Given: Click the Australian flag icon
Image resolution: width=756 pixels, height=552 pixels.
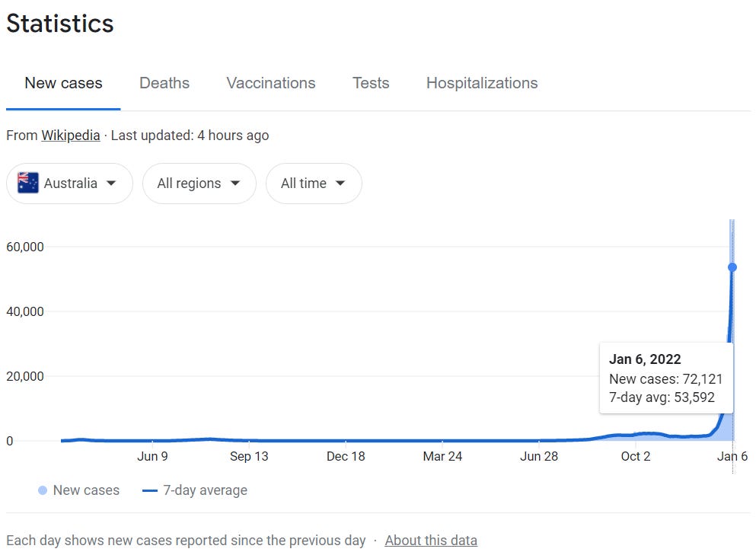Looking at the screenshot, I should 28,183.
